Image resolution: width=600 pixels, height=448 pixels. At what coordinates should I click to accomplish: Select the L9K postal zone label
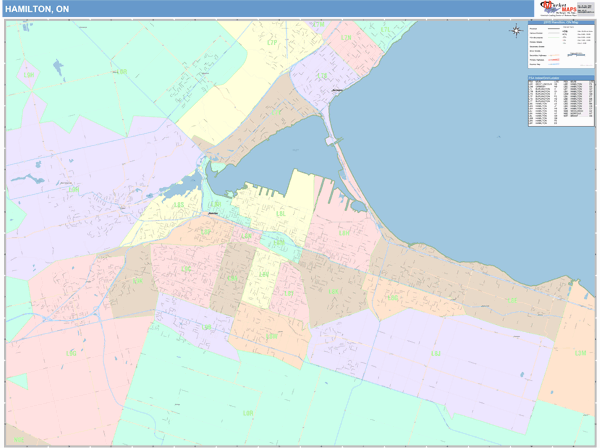137,281
